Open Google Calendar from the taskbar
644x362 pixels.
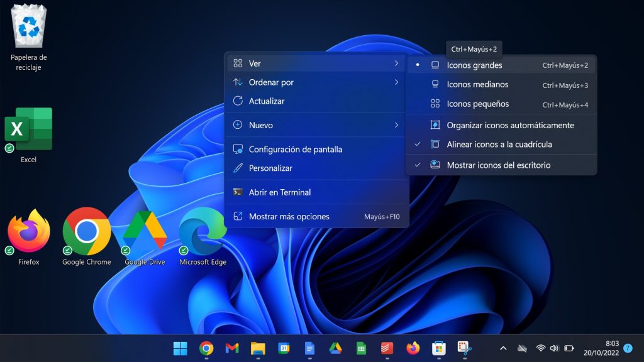284,348
